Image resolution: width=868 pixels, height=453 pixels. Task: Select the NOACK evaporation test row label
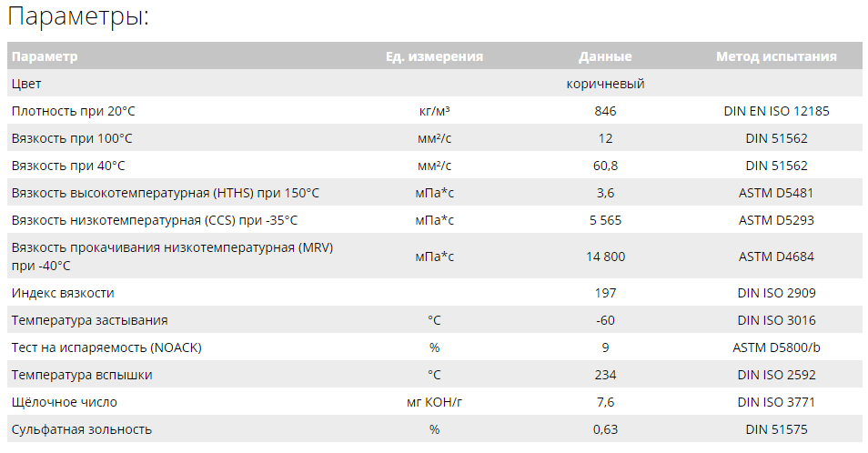106,347
